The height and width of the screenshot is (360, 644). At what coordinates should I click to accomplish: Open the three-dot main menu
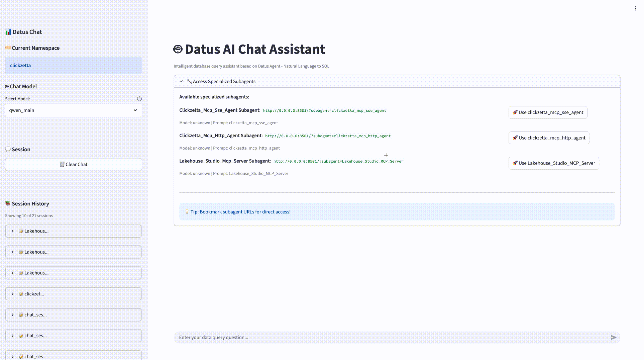635,9
